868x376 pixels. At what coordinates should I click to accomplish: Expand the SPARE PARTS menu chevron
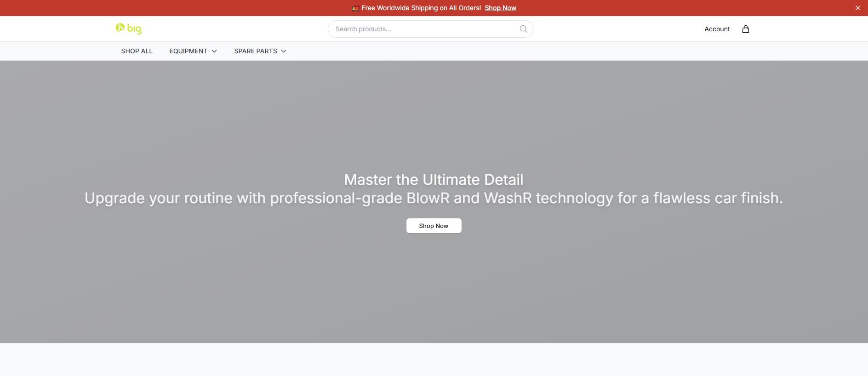[x=284, y=51]
